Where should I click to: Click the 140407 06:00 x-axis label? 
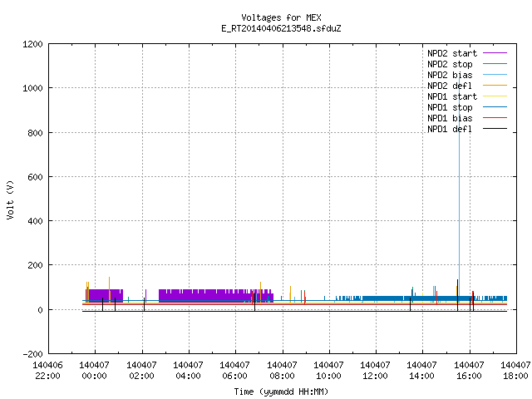tap(234, 371)
